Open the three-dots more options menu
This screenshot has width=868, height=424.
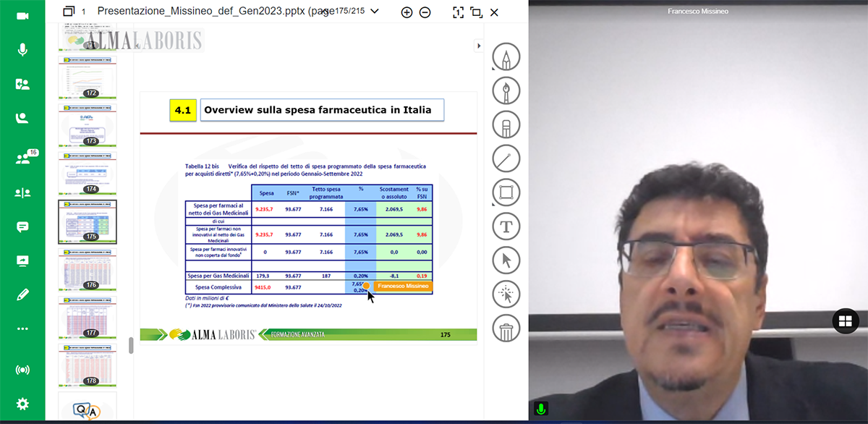22,328
